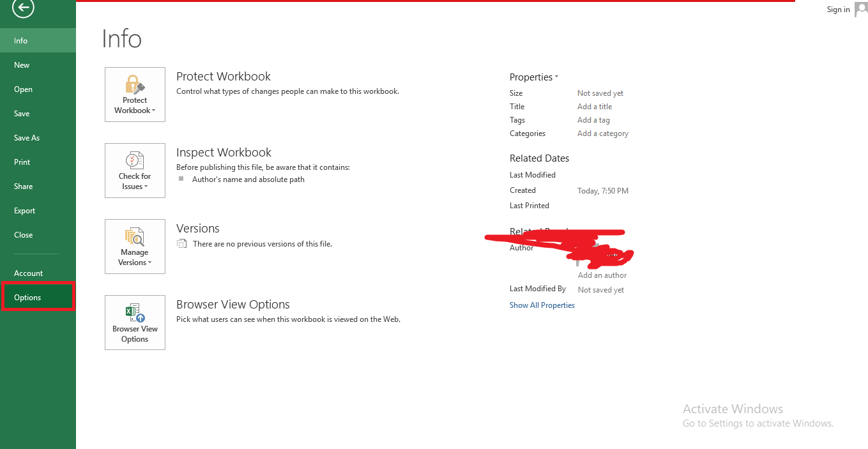Click the Sign in profile icon
The height and width of the screenshot is (449, 868).
pyautogui.click(x=860, y=10)
